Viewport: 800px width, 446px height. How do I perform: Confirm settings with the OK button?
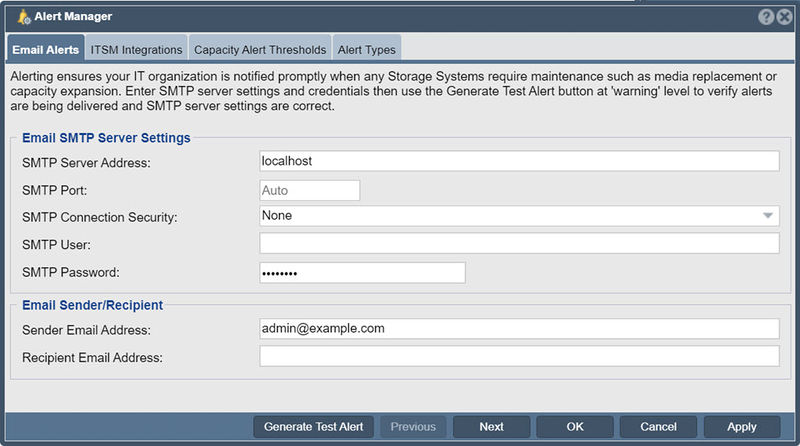tap(574, 427)
